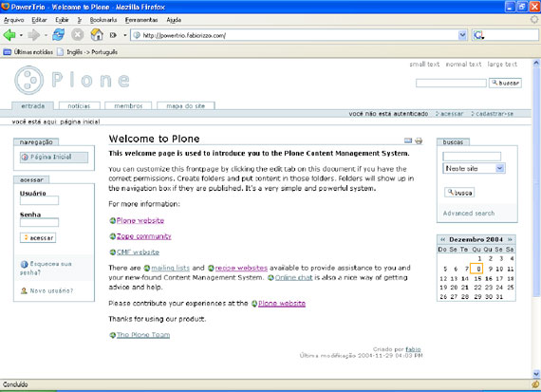Click the page scrollbar up arrow
The height and width of the screenshot is (392, 541).
coord(536,64)
